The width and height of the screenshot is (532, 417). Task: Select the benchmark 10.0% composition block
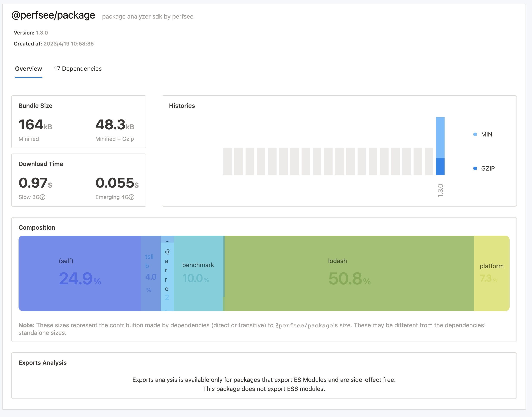click(x=198, y=273)
